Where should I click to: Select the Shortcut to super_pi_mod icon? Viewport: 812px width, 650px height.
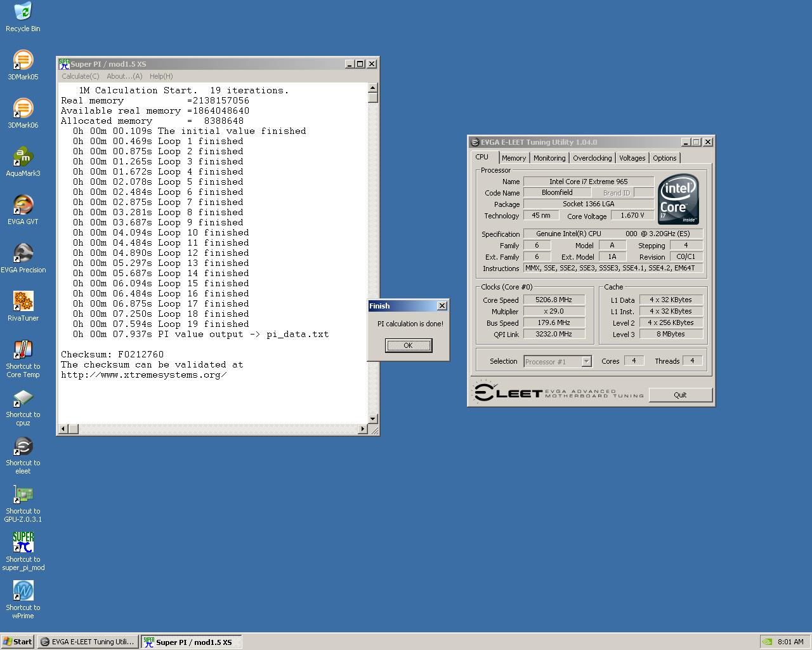(23, 552)
